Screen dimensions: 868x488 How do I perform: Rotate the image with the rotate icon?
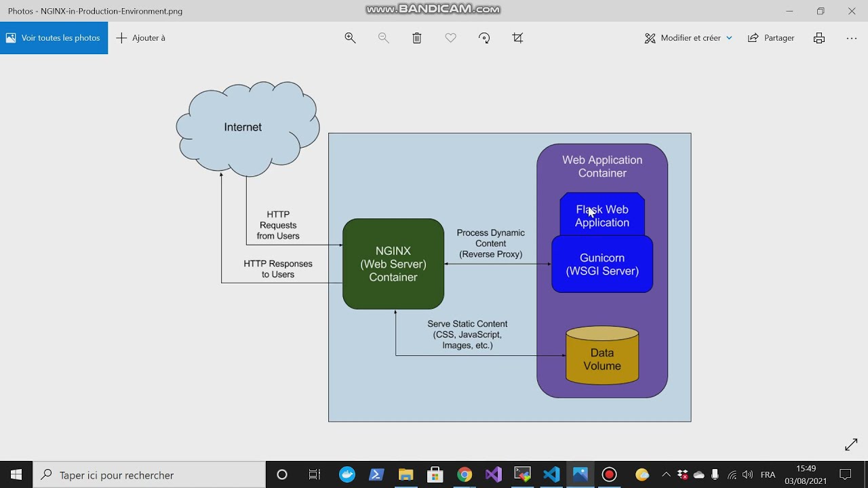(484, 38)
